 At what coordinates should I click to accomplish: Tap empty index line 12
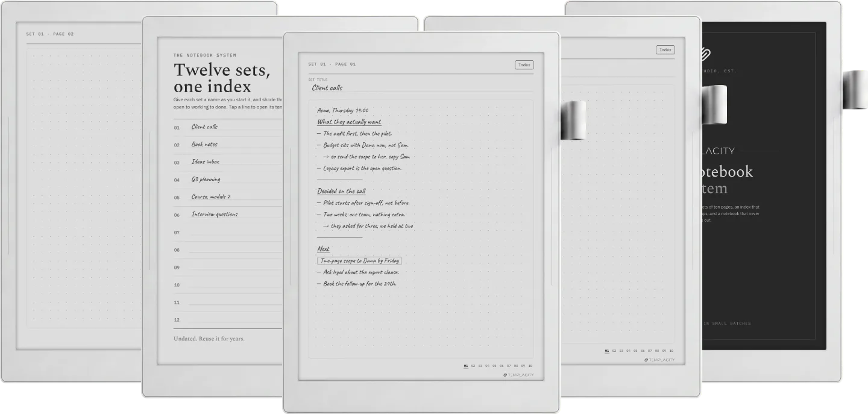pos(228,319)
